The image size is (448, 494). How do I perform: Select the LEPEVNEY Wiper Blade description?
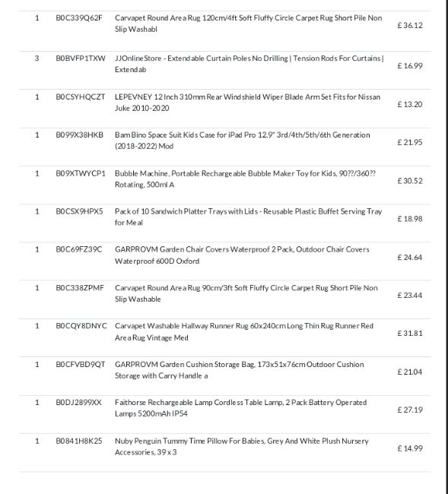[x=247, y=103]
